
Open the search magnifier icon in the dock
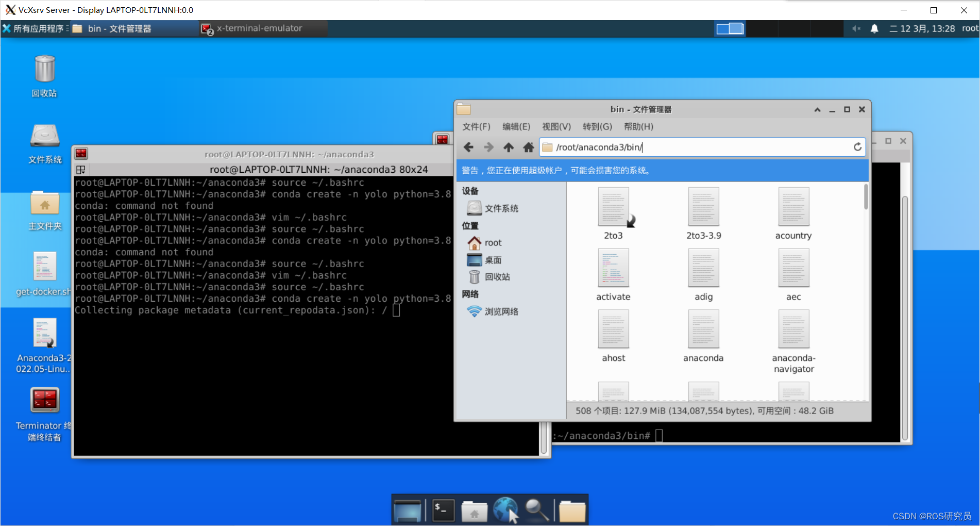[x=536, y=509]
